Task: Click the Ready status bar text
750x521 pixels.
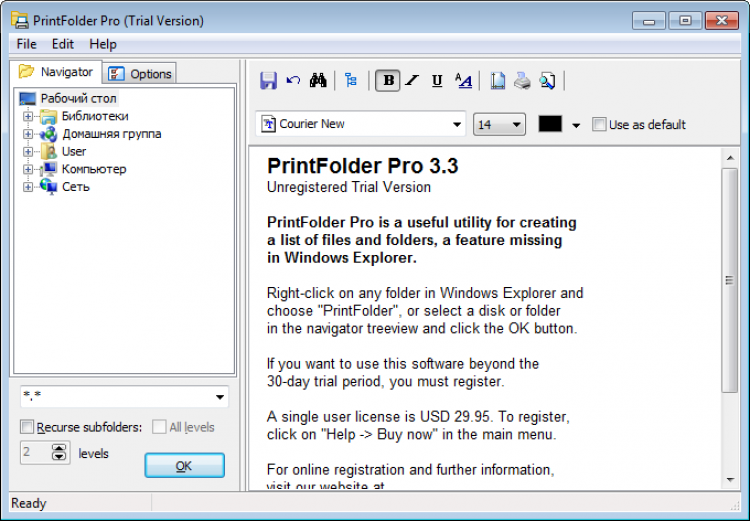Action: pyautogui.click(x=29, y=503)
